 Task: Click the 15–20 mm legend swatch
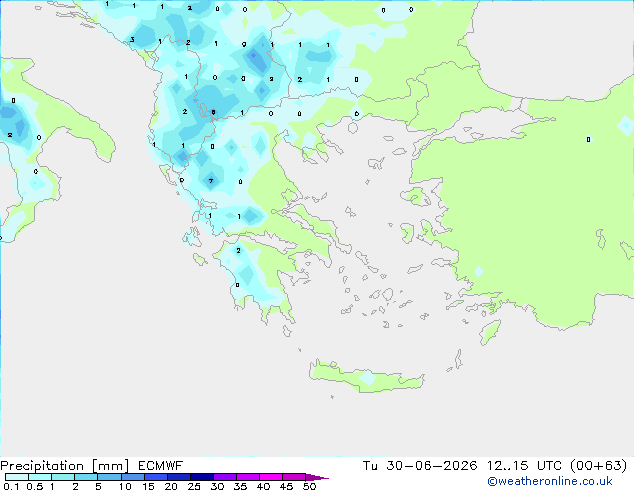pyautogui.click(x=155, y=477)
